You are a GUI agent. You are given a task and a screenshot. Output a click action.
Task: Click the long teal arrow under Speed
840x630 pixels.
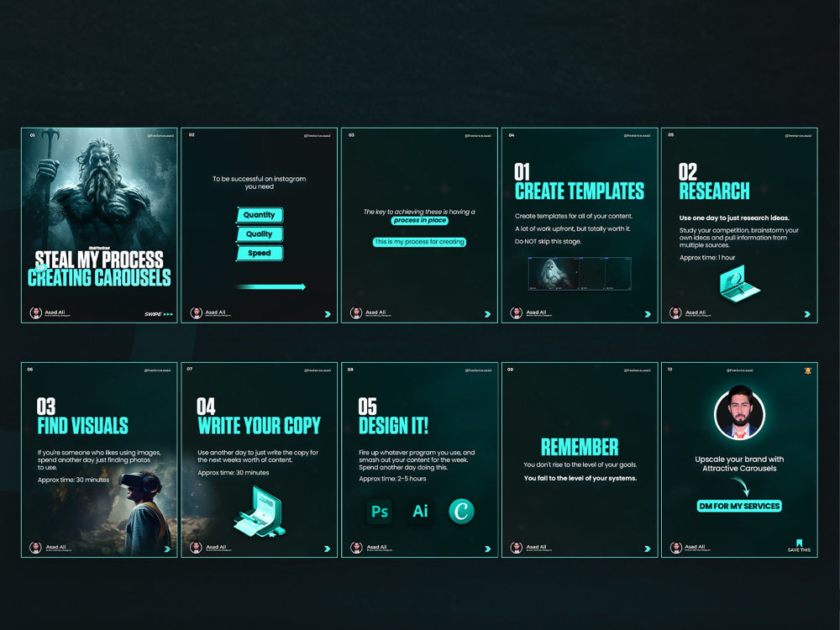pos(270,286)
